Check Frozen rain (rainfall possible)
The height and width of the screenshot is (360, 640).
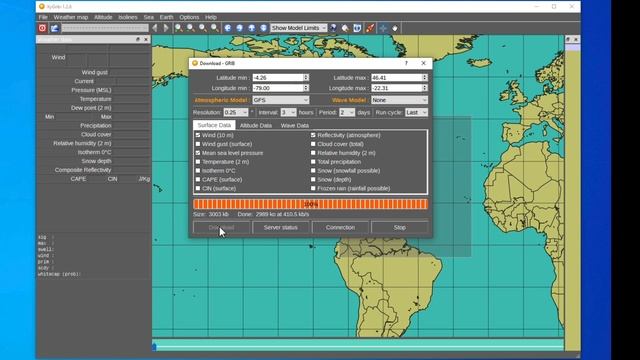coord(313,188)
